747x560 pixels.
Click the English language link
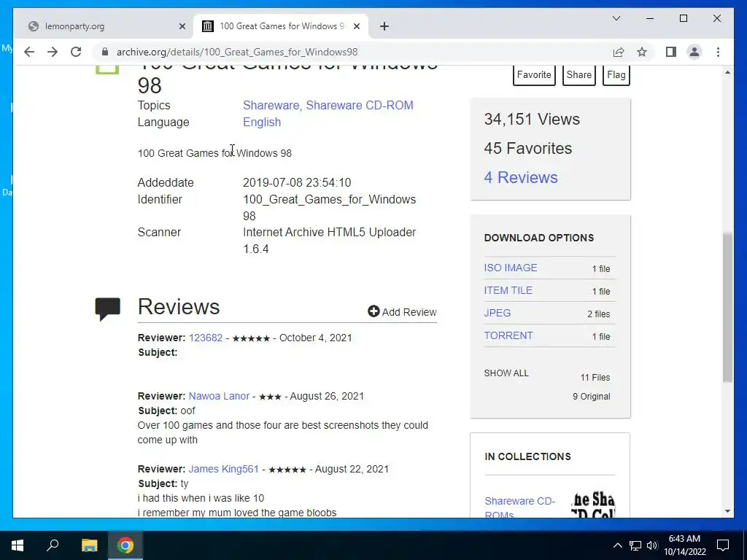262,122
